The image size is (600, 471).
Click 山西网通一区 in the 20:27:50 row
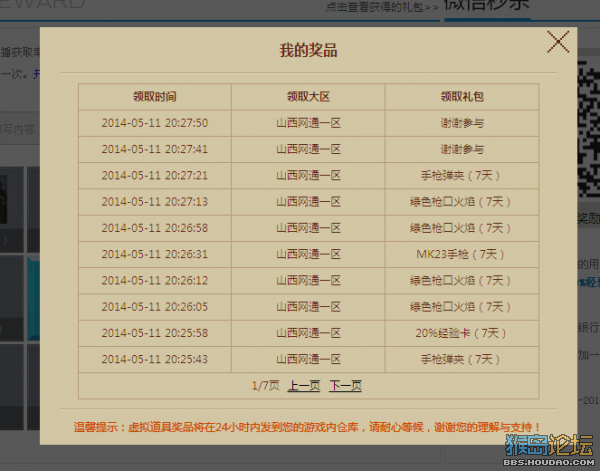click(x=308, y=123)
